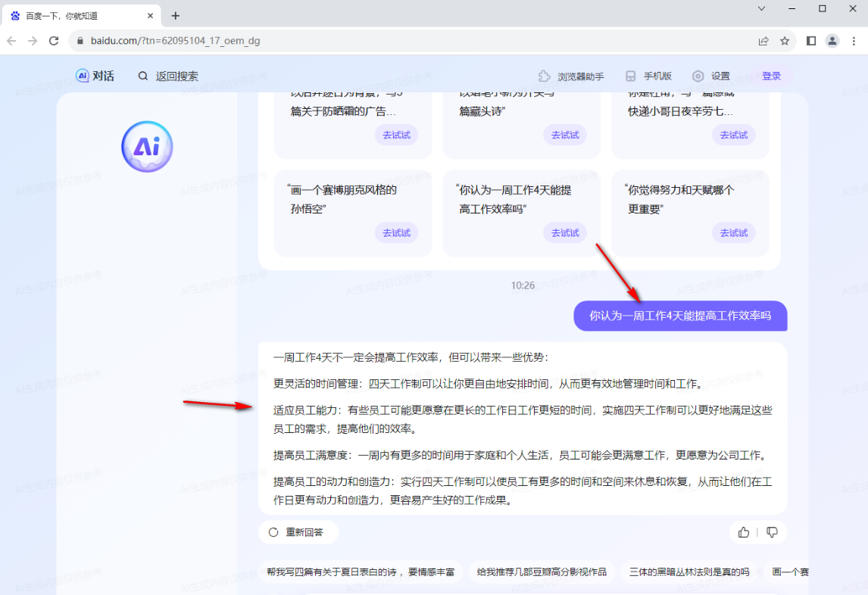Click answer line starting 更灵活的时间管理
868x595 pixels.
[x=489, y=384]
